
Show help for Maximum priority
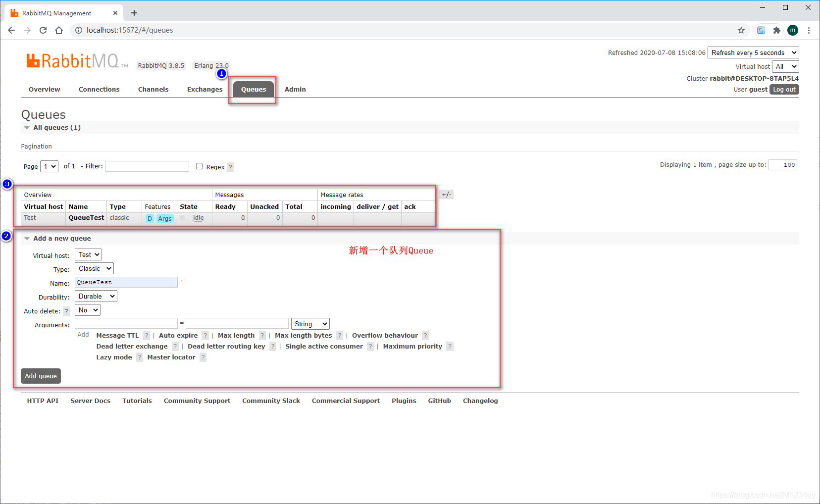pos(450,347)
